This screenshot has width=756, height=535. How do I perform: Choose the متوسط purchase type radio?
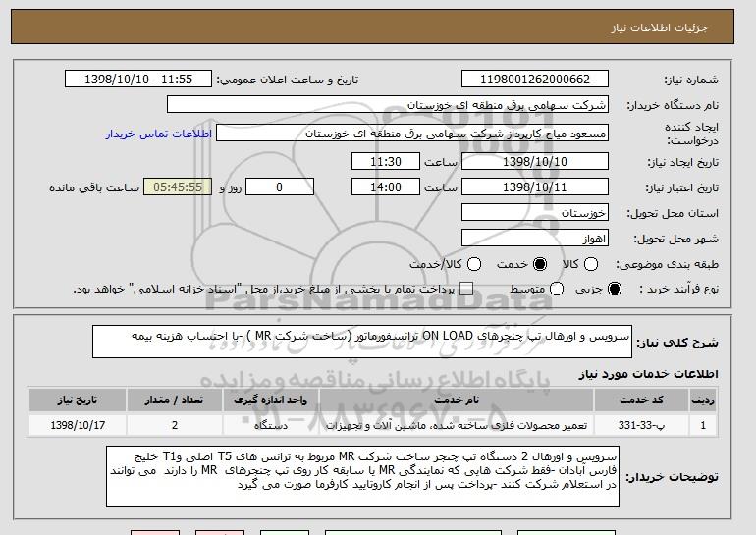tap(557, 289)
